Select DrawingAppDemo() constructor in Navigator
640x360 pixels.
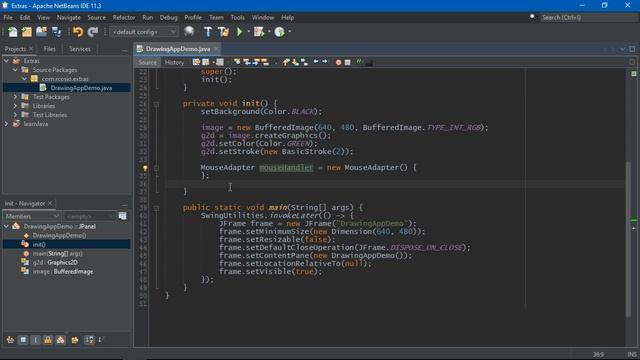[x=59, y=236]
